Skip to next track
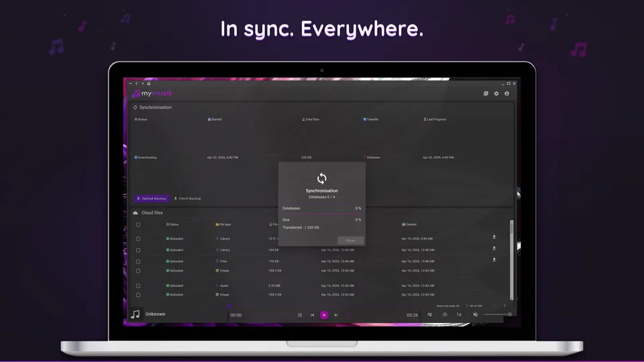Screen dimensions: 644x362 click(336, 315)
